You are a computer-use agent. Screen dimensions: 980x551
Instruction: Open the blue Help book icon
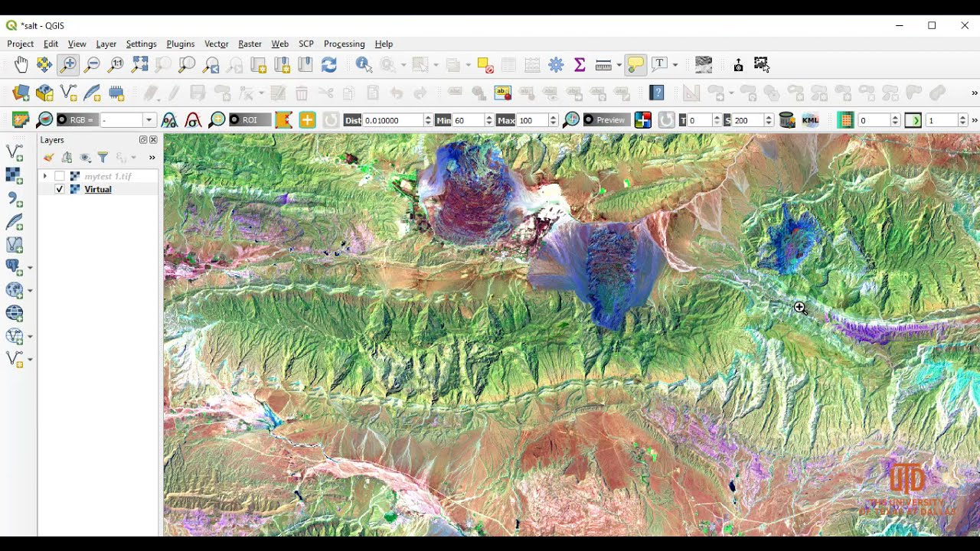[656, 93]
